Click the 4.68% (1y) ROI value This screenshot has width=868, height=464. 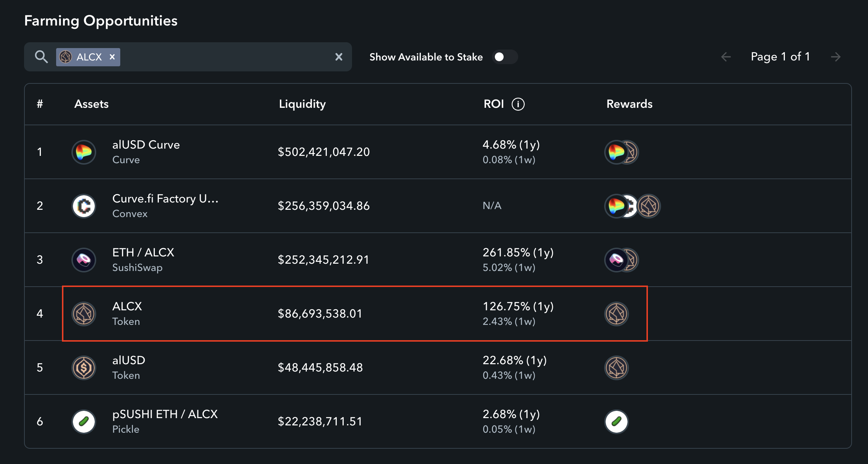point(511,145)
